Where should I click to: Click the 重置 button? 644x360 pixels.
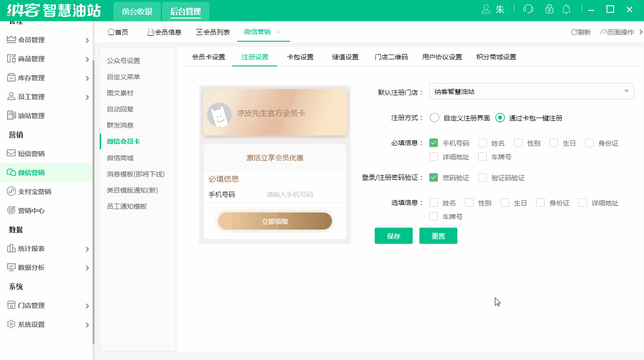(x=438, y=236)
